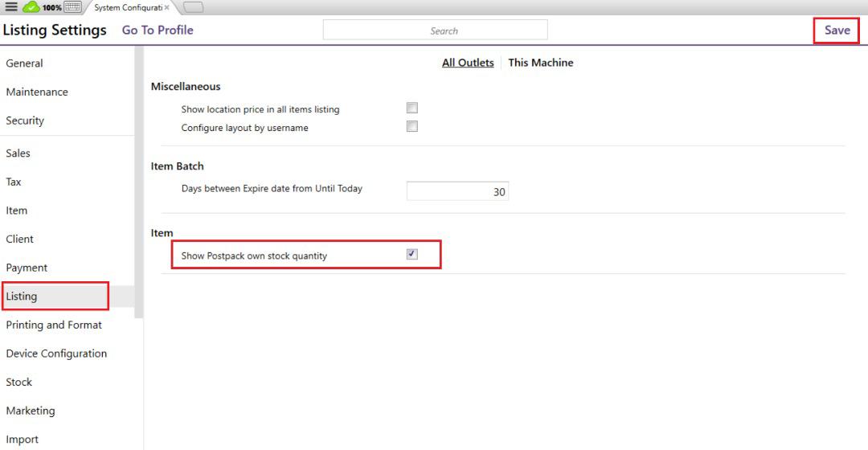
Task: Switch to All Outlets scope
Action: coord(468,63)
